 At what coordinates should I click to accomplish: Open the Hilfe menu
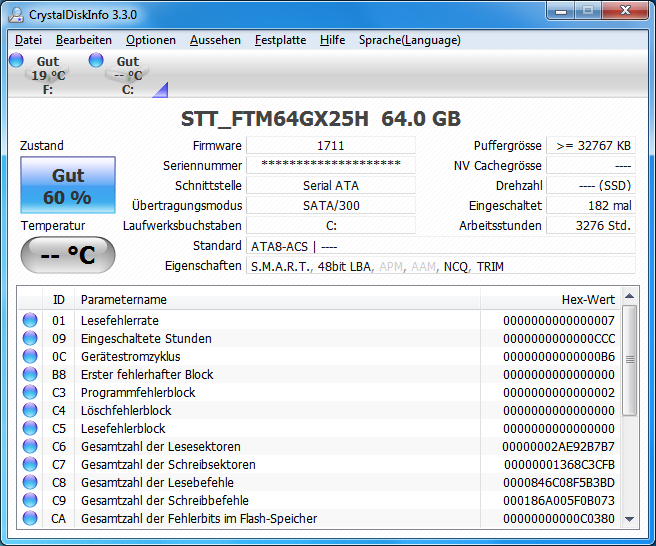click(332, 40)
